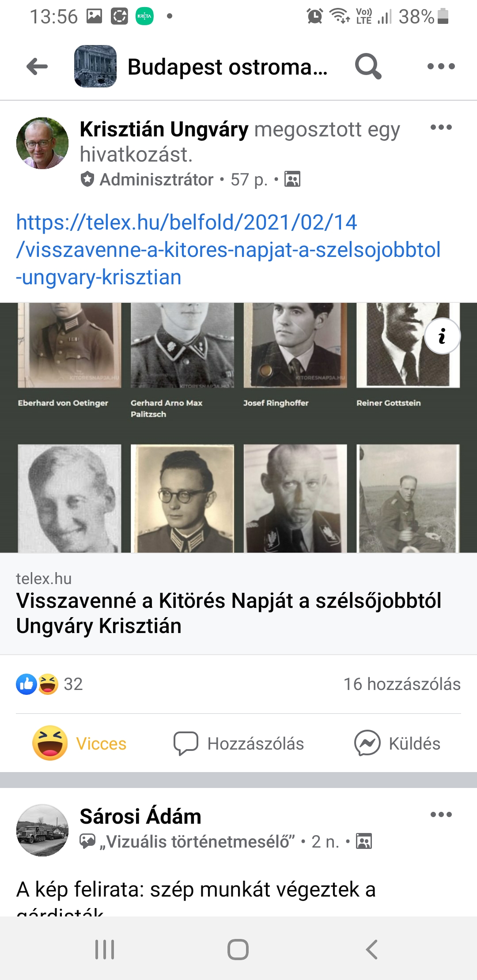
Task: Open Sárosi Ádám's post options menu
Action: pyautogui.click(x=441, y=814)
